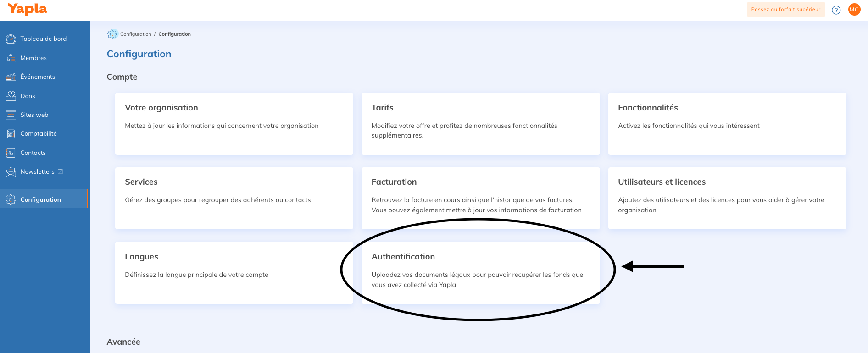Click the Contacts address book icon
This screenshot has height=353, width=868.
pyautogui.click(x=11, y=153)
